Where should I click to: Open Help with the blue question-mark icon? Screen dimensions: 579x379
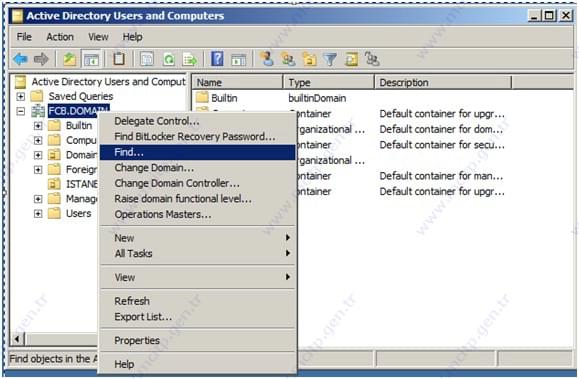coord(217,59)
